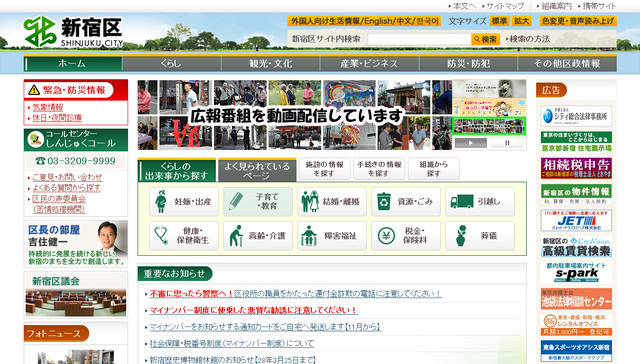Open 社会保障・税番号制度について link
This screenshot has height=364, width=640.
(x=231, y=344)
